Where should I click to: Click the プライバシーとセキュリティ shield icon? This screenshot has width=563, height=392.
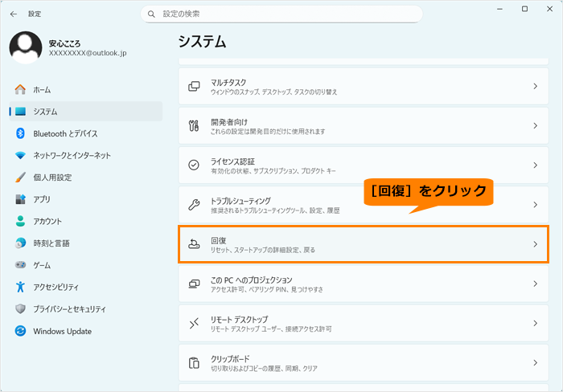(20, 309)
